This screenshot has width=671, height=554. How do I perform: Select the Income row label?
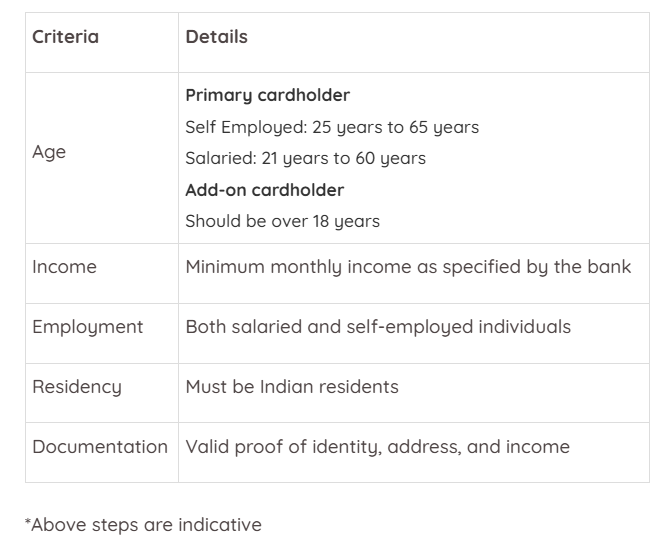[64, 267]
